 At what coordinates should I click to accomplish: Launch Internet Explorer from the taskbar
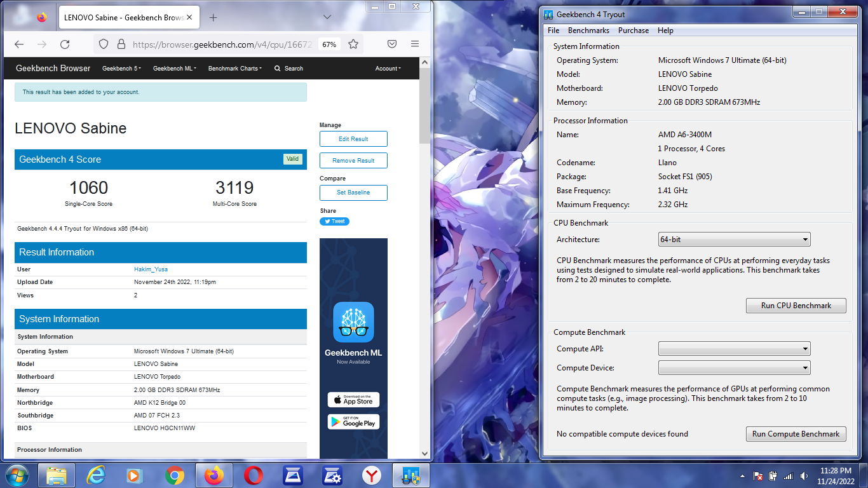pos(96,475)
